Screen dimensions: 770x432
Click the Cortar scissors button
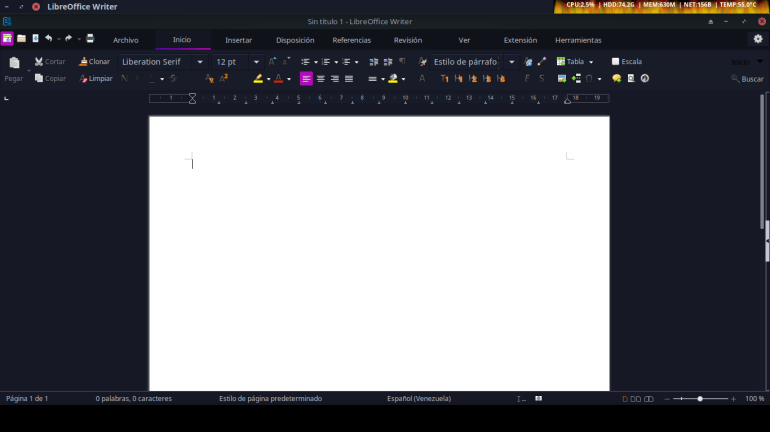49,62
